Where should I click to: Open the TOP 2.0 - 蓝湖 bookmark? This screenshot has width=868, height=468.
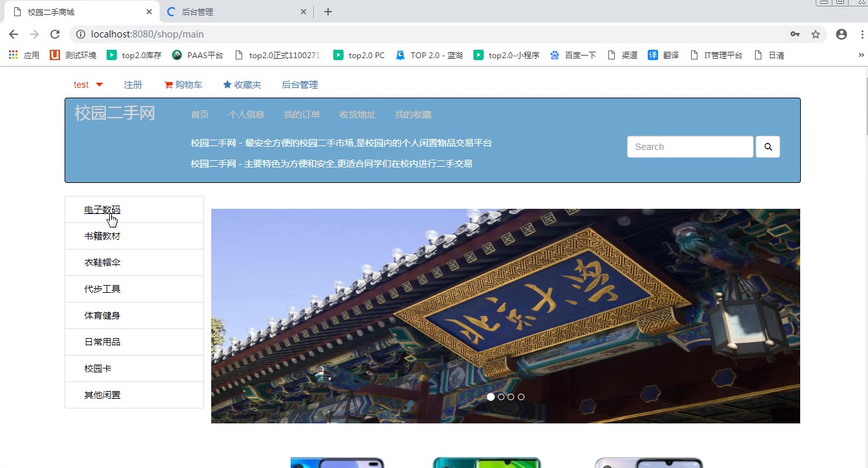pyautogui.click(x=429, y=55)
